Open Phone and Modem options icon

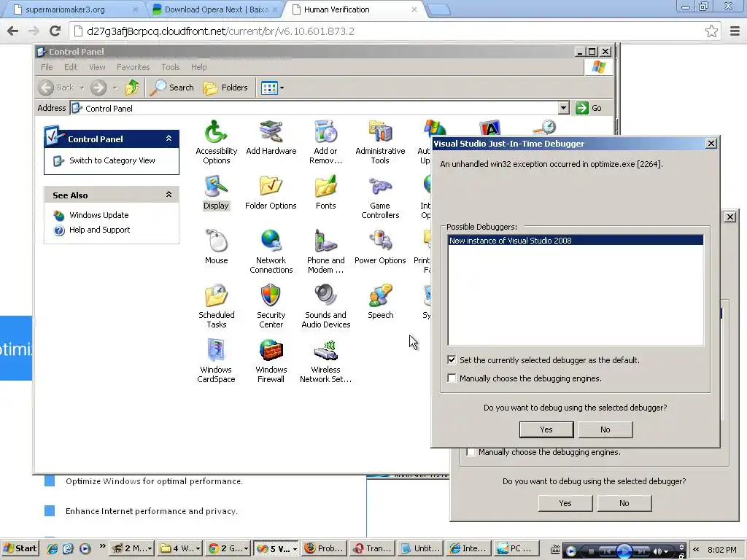coord(326,252)
